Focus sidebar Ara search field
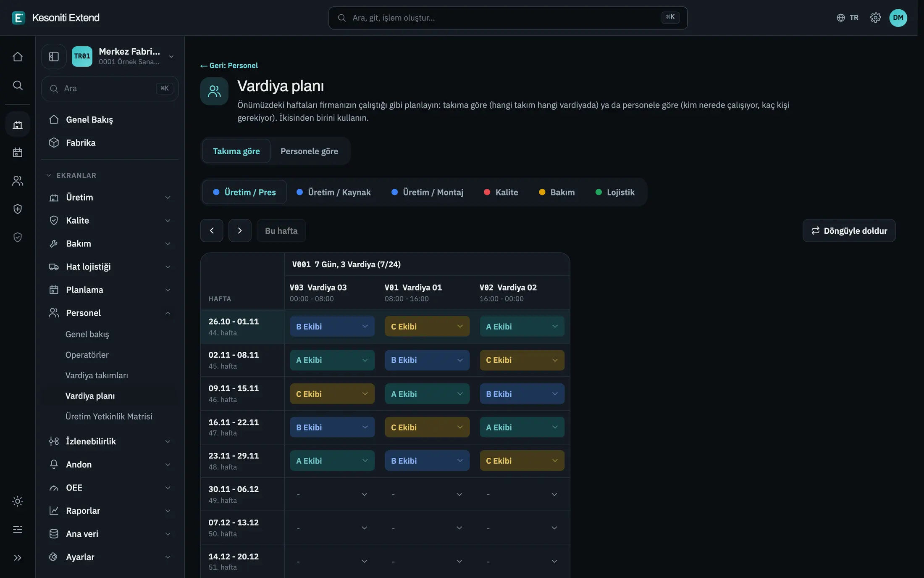 click(110, 88)
